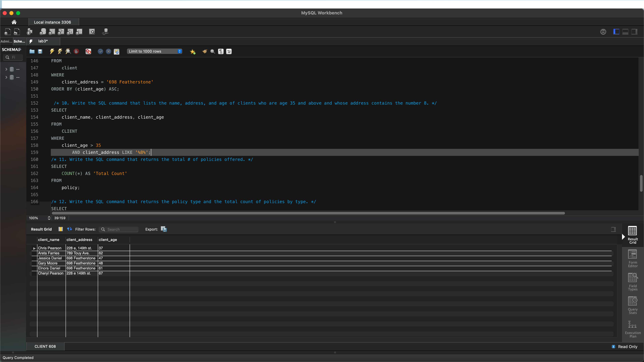Open the Limit to 1000 rows dropdown
644x362 pixels.
154,51
